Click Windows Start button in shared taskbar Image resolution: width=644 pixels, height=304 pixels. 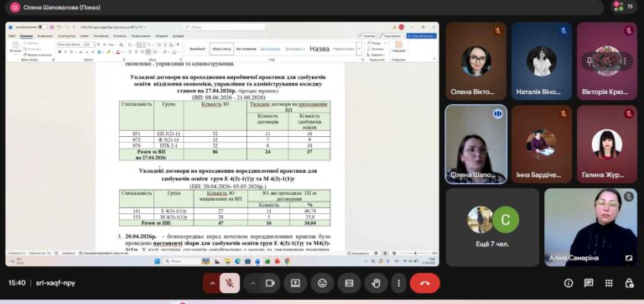click(158, 261)
